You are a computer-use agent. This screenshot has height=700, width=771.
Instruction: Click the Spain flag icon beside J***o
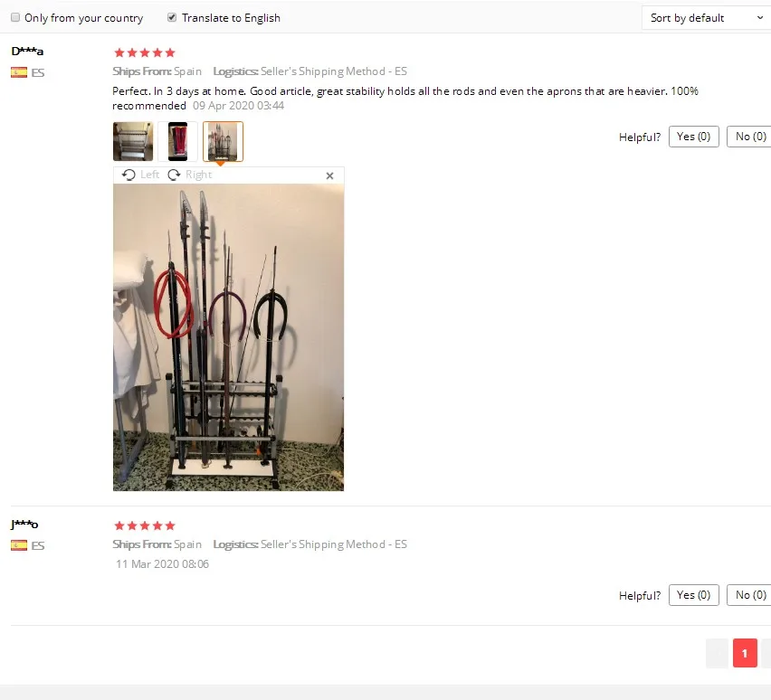[19, 545]
